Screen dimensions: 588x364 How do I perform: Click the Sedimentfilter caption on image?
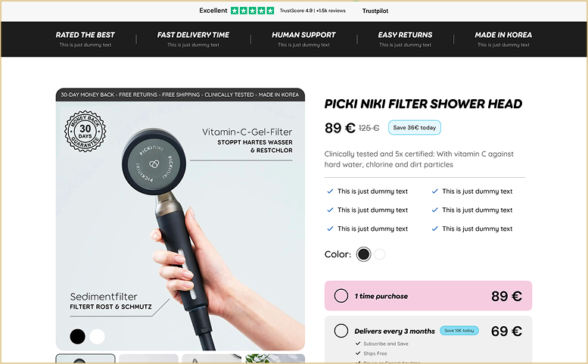pyautogui.click(x=104, y=297)
